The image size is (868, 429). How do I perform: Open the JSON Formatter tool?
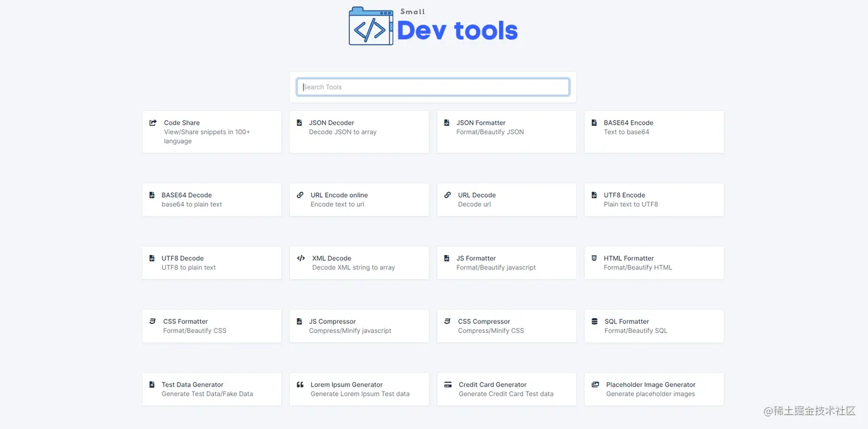[x=506, y=132]
